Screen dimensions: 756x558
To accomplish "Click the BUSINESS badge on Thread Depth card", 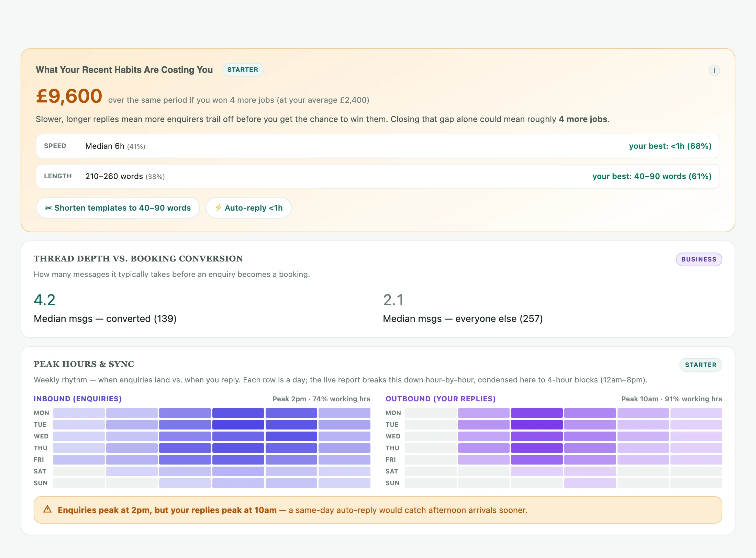I will point(699,259).
